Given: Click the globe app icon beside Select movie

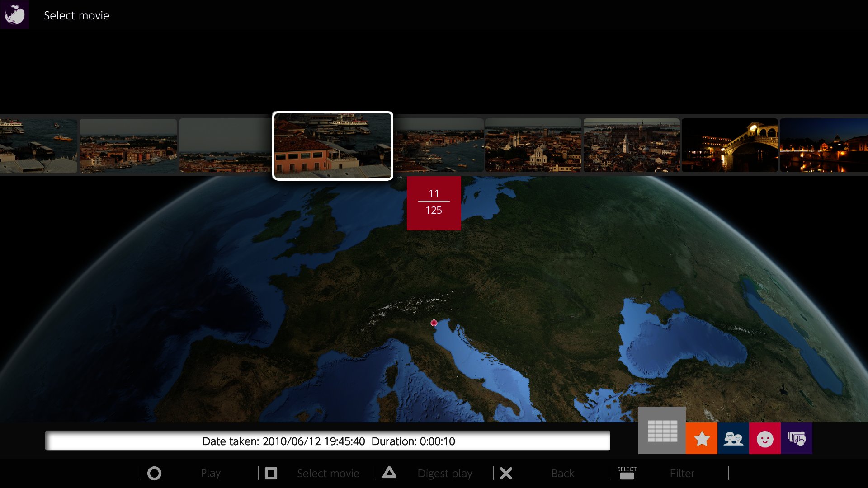Looking at the screenshot, I should coord(14,14).
